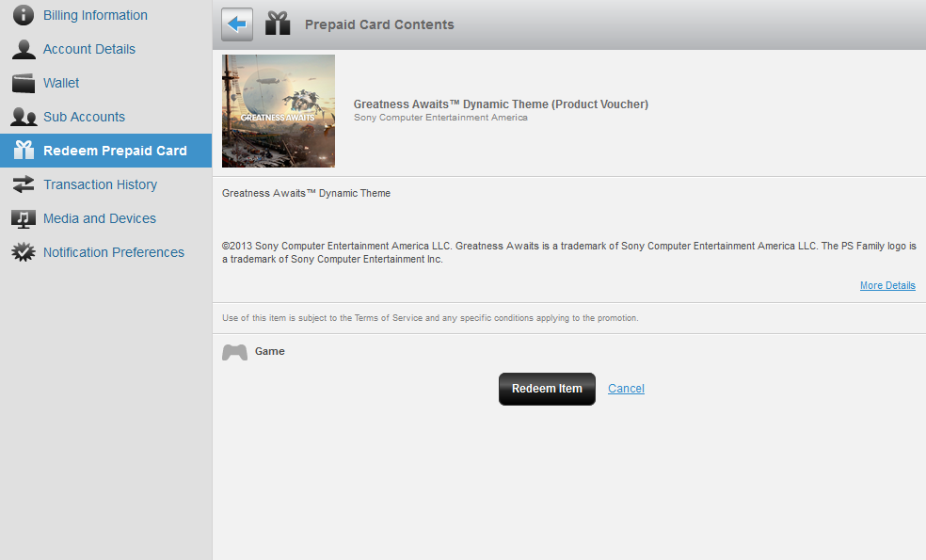This screenshot has width=926, height=560.
Task: Click the Notification Preferences badge icon
Action: pos(24,252)
